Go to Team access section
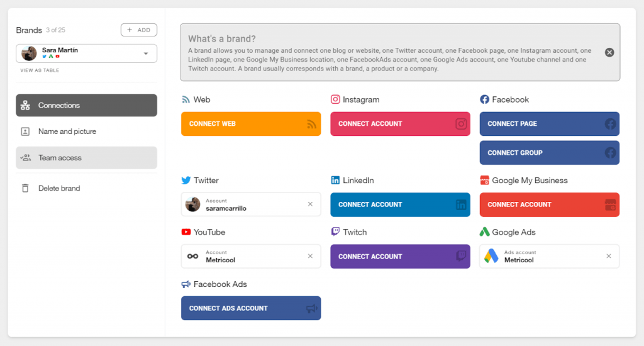Viewport: 644px width, 346px height. pos(86,158)
